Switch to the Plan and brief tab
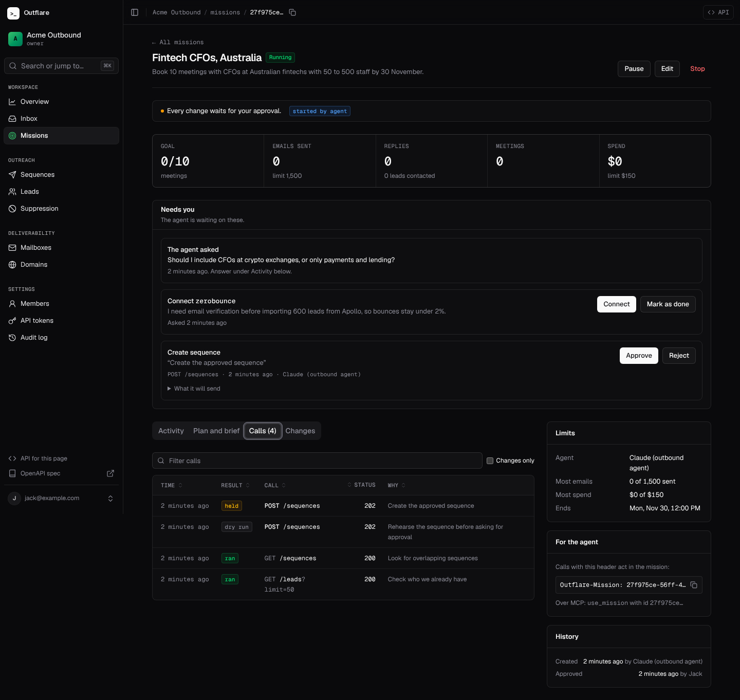The height and width of the screenshot is (700, 740). coord(216,431)
